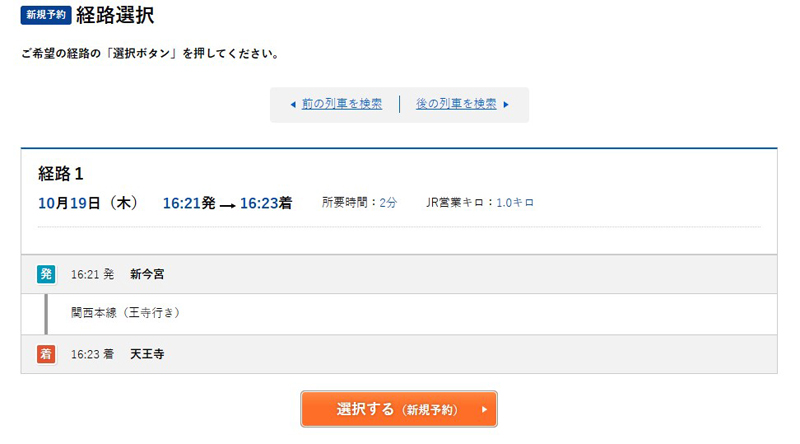Click the white arrow on the 選択する button
Image resolution: width=800 pixels, height=444 pixels.
click(484, 409)
